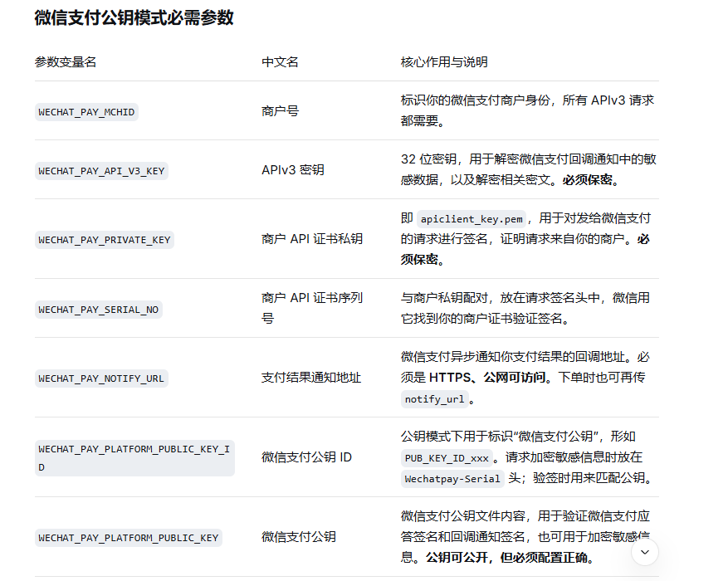Click the cell 商户号
Image resolution: width=728 pixels, height=581 pixels.
click(x=280, y=111)
